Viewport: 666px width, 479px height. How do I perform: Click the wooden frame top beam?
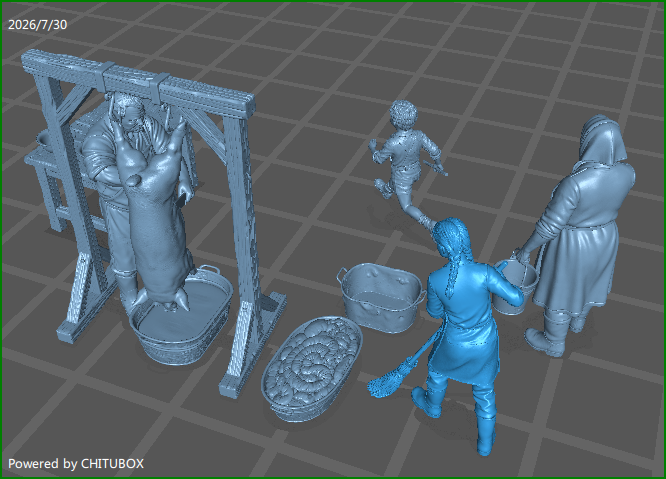coord(138,82)
